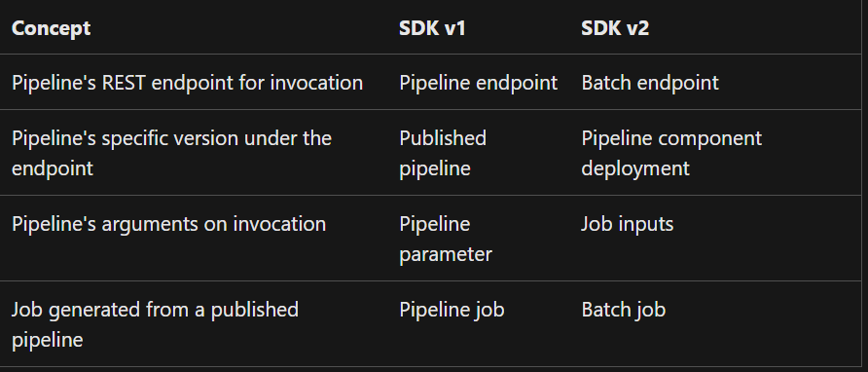Click the SDK v2 column header
The image size is (868, 372).
coord(615,27)
